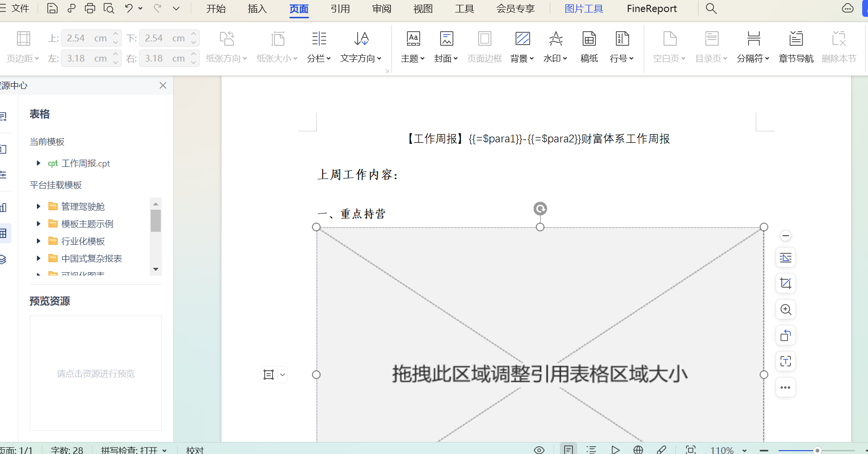Image resolution: width=868 pixels, height=454 pixels.
Task: Click the text extraction icon in image toolbar
Action: pyautogui.click(x=786, y=361)
